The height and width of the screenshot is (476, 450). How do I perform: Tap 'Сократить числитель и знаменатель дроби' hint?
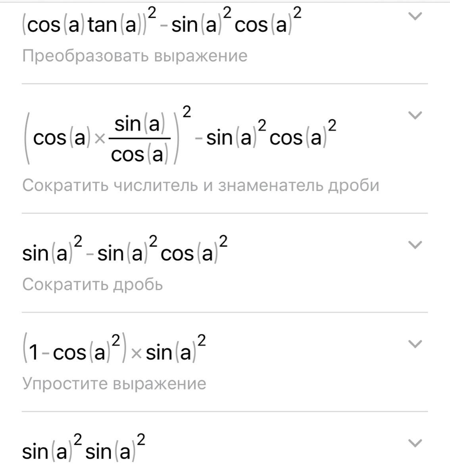[200, 185]
